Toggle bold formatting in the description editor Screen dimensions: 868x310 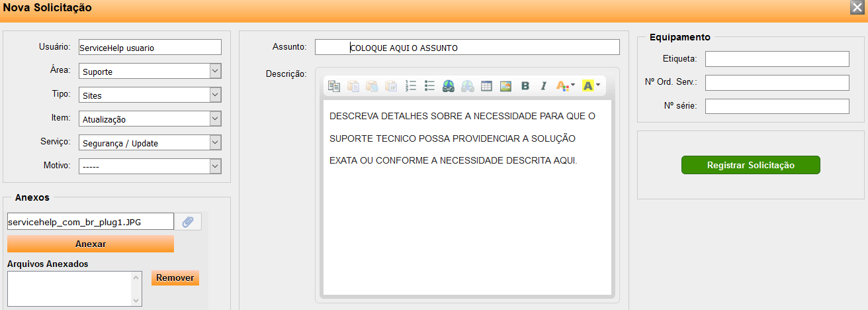pyautogui.click(x=525, y=85)
